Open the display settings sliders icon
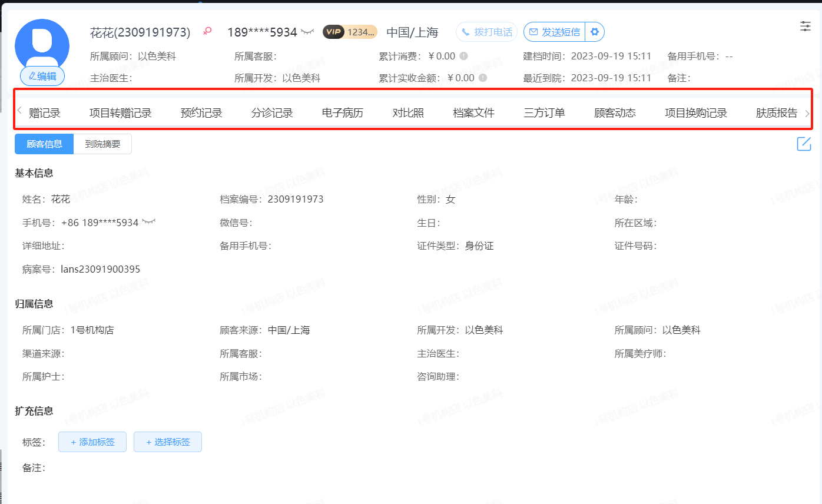The height and width of the screenshot is (504, 822). 805,26
